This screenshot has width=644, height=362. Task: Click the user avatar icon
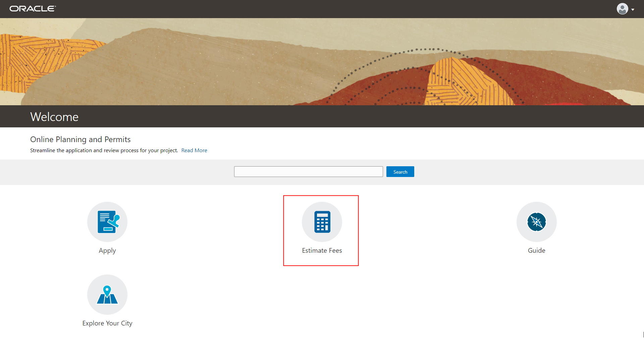[x=622, y=9]
